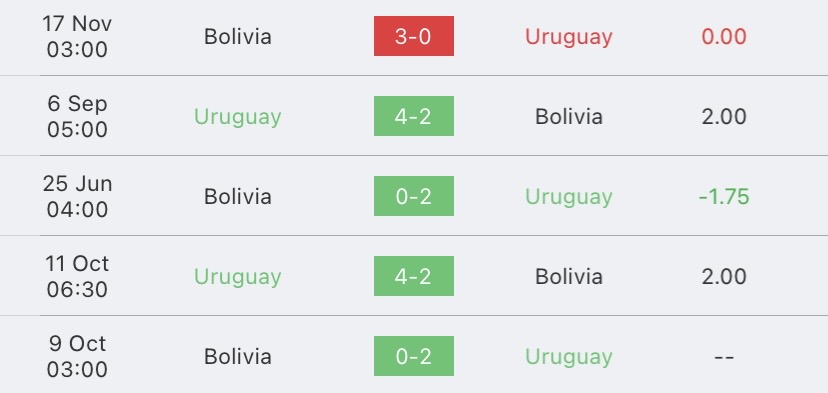Screen dimensions: 828x393
Task: Open the 4-2 score badge for 11 Oct
Action: click(413, 276)
